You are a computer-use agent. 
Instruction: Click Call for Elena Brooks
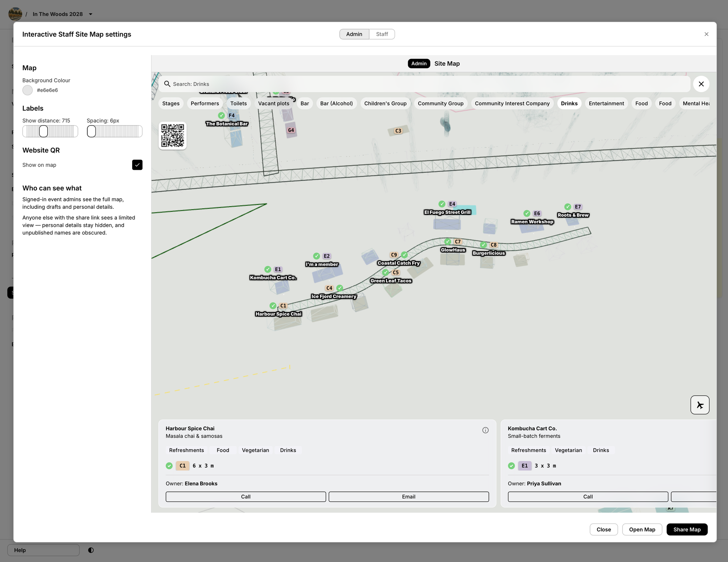pyautogui.click(x=246, y=497)
